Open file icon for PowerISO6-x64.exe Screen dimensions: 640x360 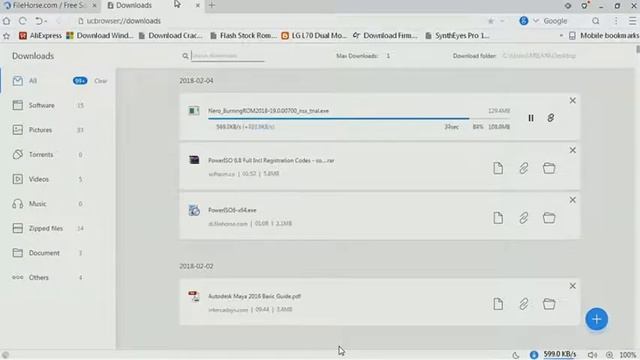click(498, 218)
